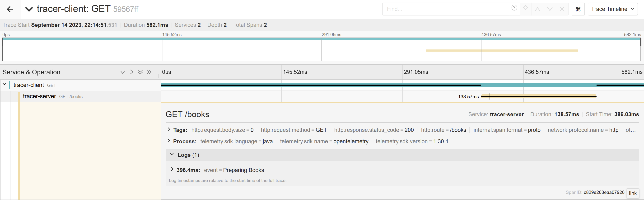Open the Trace Timeline view dropdown
Image resolution: width=644 pixels, height=201 pixels.
612,9
